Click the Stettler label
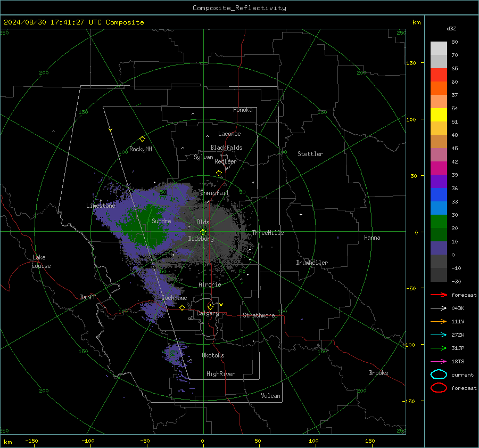This screenshot has width=479, height=448. (310, 154)
